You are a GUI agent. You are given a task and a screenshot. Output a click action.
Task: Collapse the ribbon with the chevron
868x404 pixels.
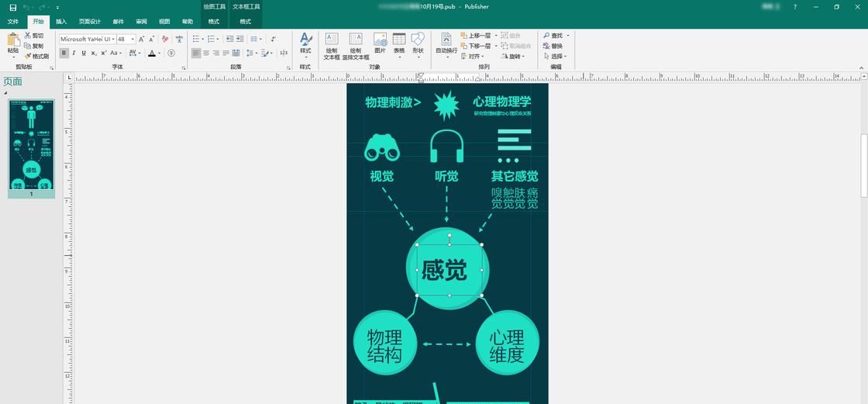click(x=861, y=67)
